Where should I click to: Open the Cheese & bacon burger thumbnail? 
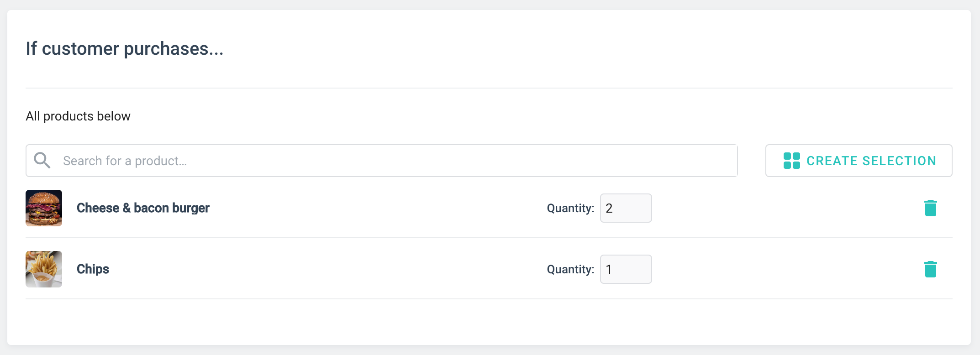(x=44, y=208)
